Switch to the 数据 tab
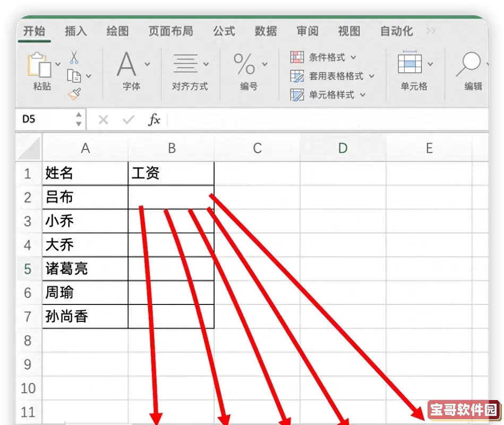The image size is (504, 425). point(266,31)
